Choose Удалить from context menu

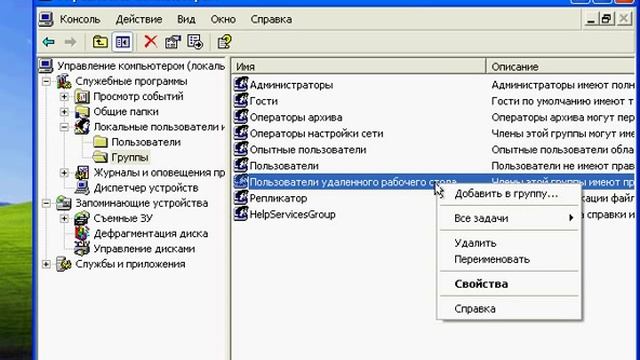(509, 243)
